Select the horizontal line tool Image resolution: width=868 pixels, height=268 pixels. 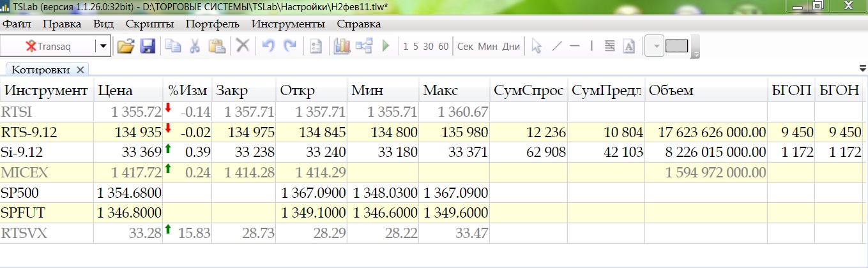tap(574, 46)
